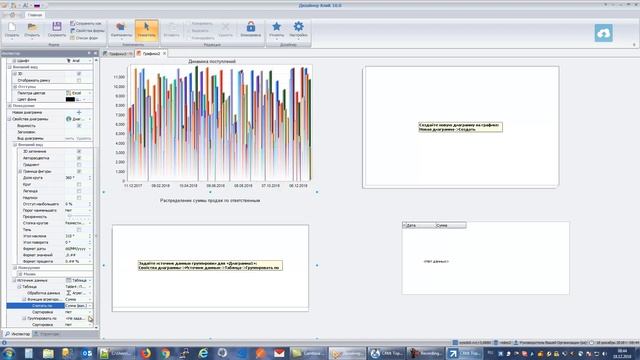Viewport: 640px width, 360px height.
Task: Pin the Inspector panel header pin icon
Action: (89, 53)
